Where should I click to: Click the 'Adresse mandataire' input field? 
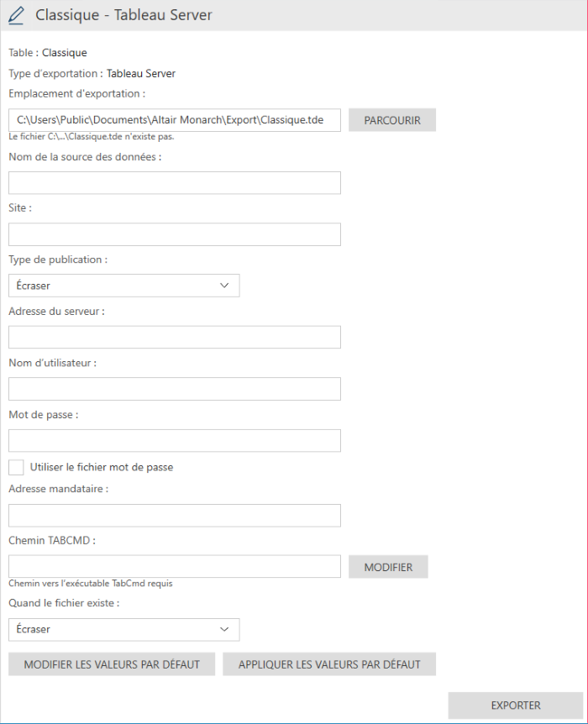[174, 516]
